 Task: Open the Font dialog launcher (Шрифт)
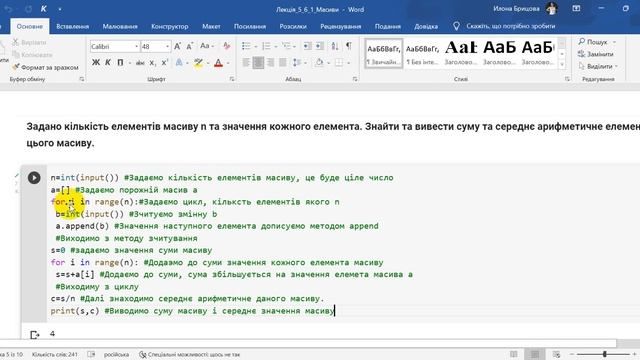pos(232,79)
